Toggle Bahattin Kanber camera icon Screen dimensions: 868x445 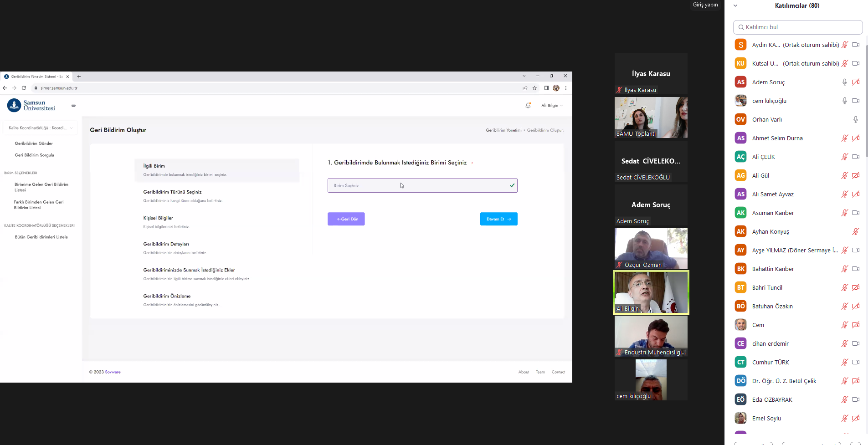(x=855, y=269)
